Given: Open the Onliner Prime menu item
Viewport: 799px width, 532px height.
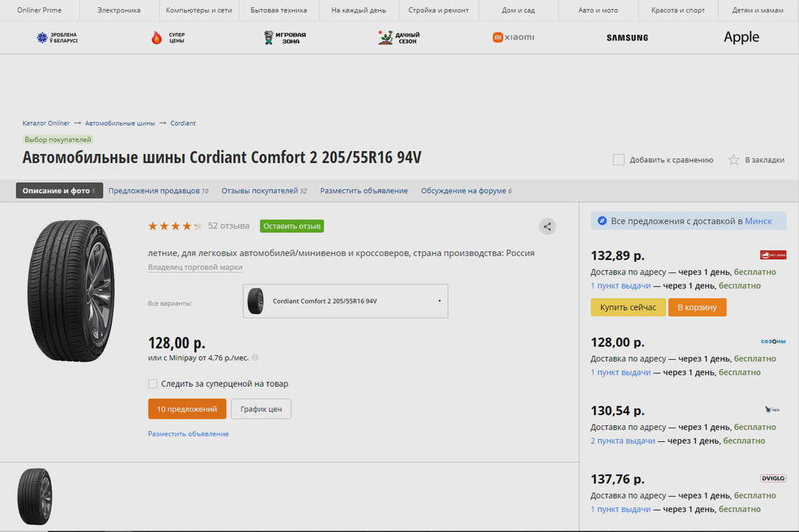Looking at the screenshot, I should coord(39,10).
